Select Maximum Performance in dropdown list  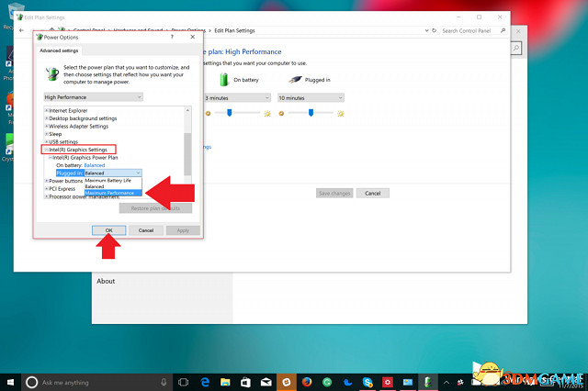click(x=109, y=193)
